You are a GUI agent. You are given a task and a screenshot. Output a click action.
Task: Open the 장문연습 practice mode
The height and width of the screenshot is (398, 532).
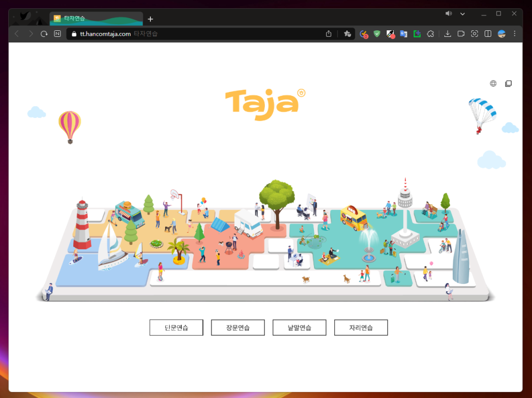tap(238, 328)
